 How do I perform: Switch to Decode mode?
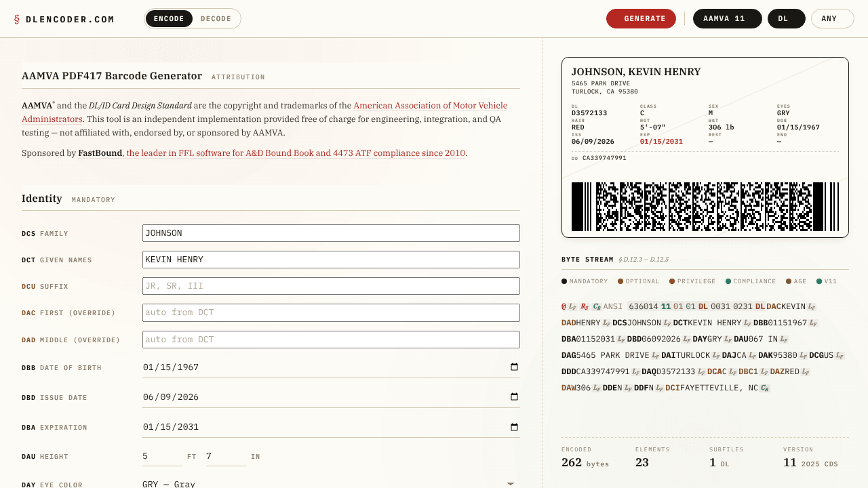click(216, 19)
